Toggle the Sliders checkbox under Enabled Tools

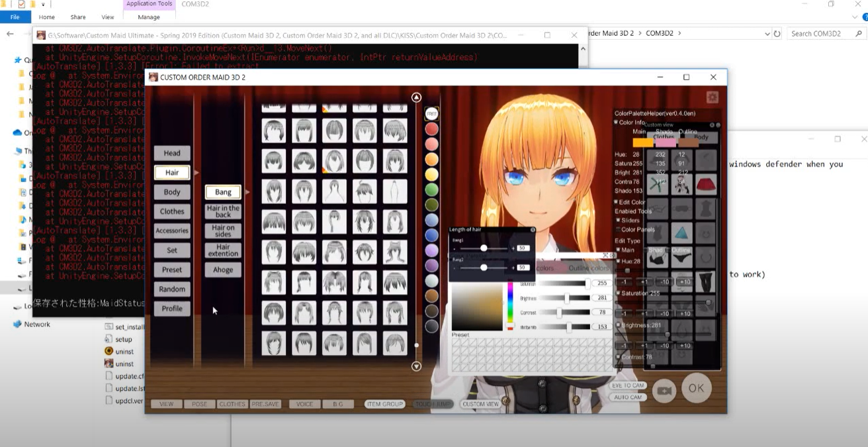pos(619,220)
